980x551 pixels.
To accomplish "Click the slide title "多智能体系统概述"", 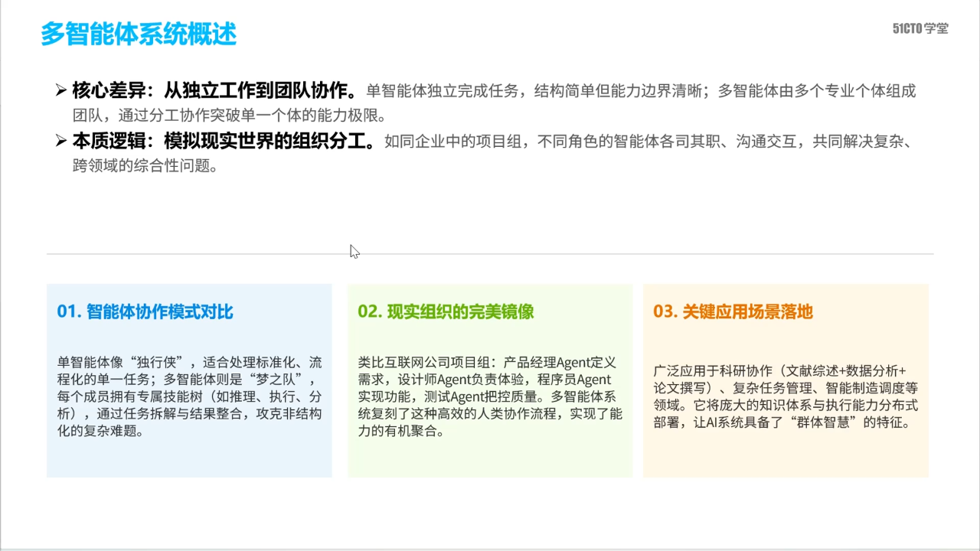I will click(139, 34).
